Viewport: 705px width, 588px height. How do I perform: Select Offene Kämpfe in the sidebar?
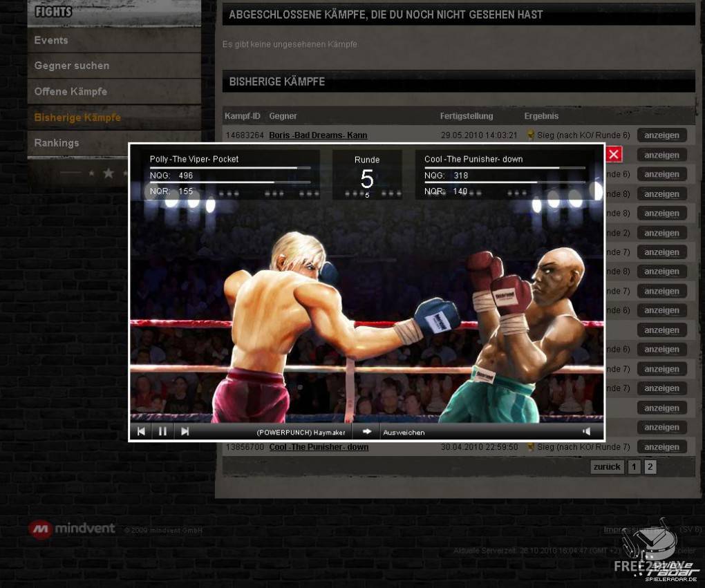click(x=114, y=92)
